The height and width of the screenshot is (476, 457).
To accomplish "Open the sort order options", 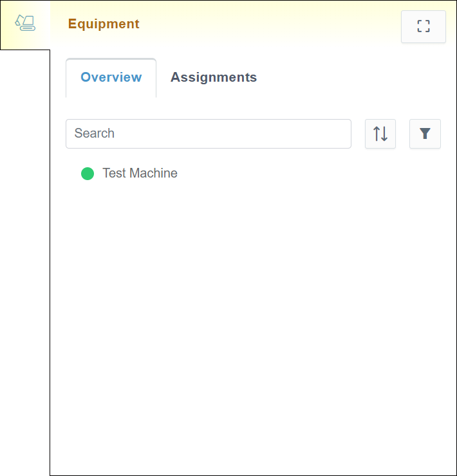I will coord(380,134).
